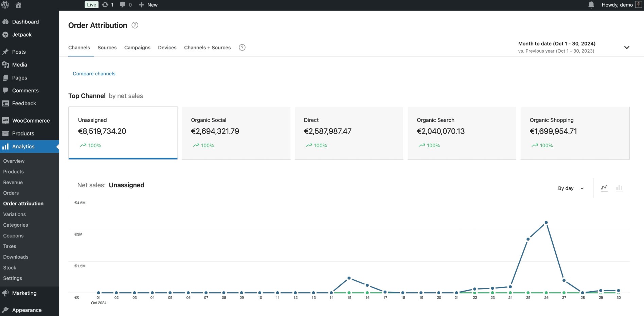Image resolution: width=644 pixels, height=316 pixels.
Task: Select the Organic Search channel card
Action: coord(462,133)
